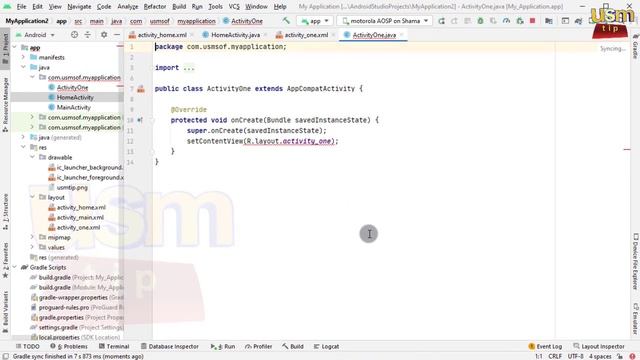The width and height of the screenshot is (640, 360).
Task: Open the Build menu
Action: pyautogui.click(x=179, y=7)
